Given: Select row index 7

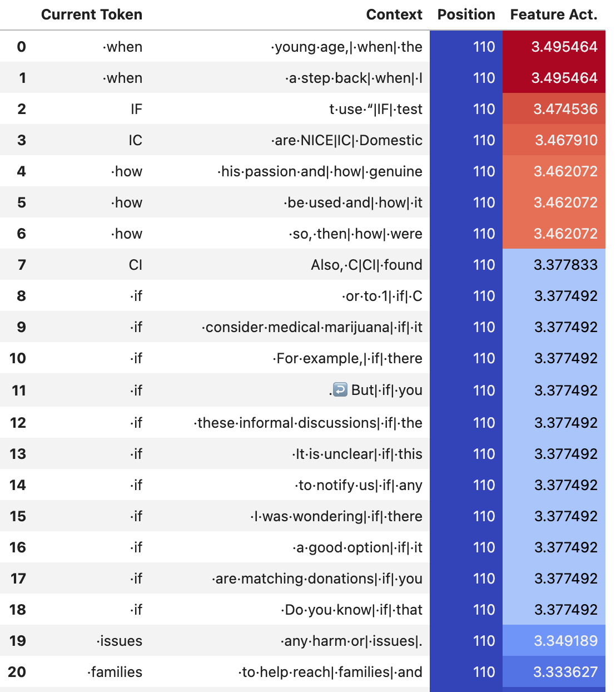Looking at the screenshot, I should [x=22, y=265].
